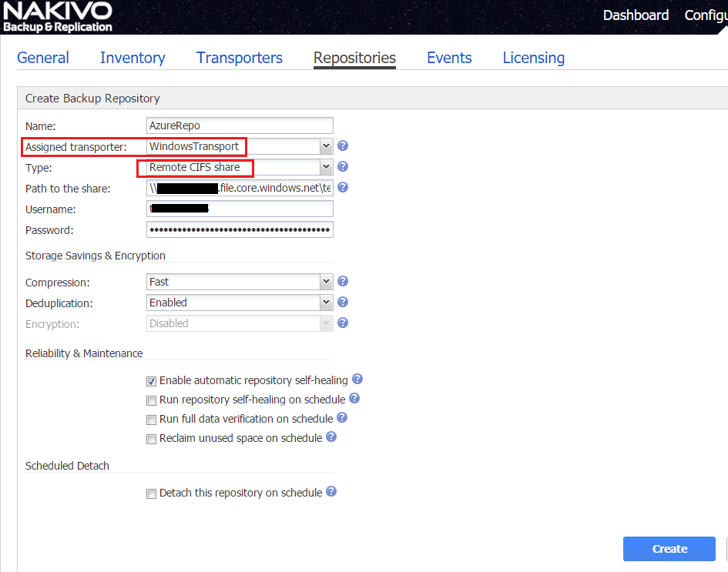Check Detach this repository on schedule
The width and height of the screenshot is (728, 572).
pos(151,493)
